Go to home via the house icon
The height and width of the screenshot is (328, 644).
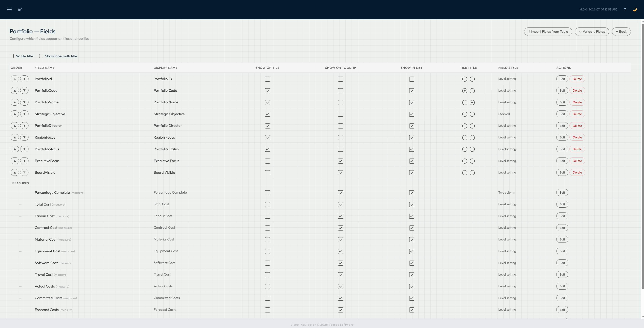20,9
